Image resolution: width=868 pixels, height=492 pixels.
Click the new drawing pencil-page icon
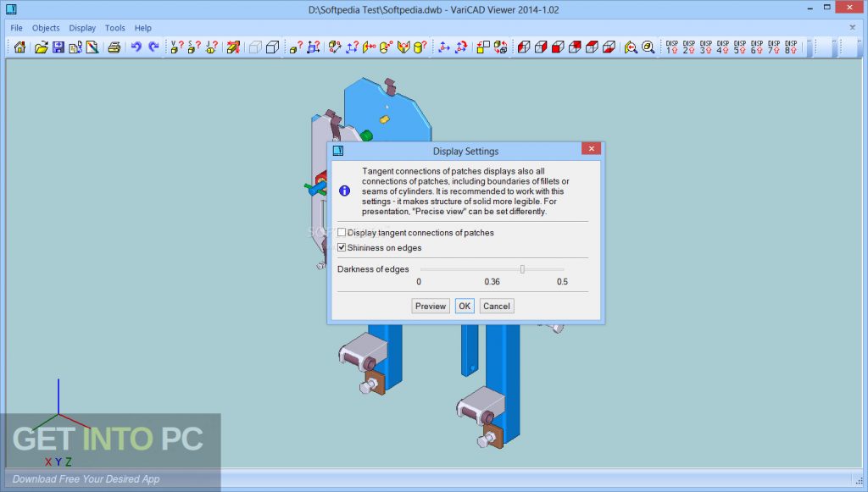[92, 47]
